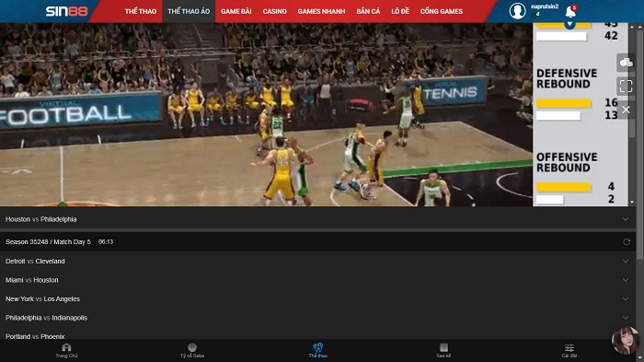Click the betting chips icon on the video sidebar
The image size is (644, 362).
tap(626, 63)
